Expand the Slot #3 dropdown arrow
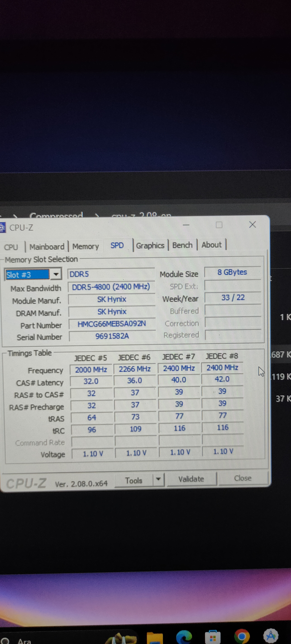The height and width of the screenshot is (644, 291). click(x=56, y=274)
